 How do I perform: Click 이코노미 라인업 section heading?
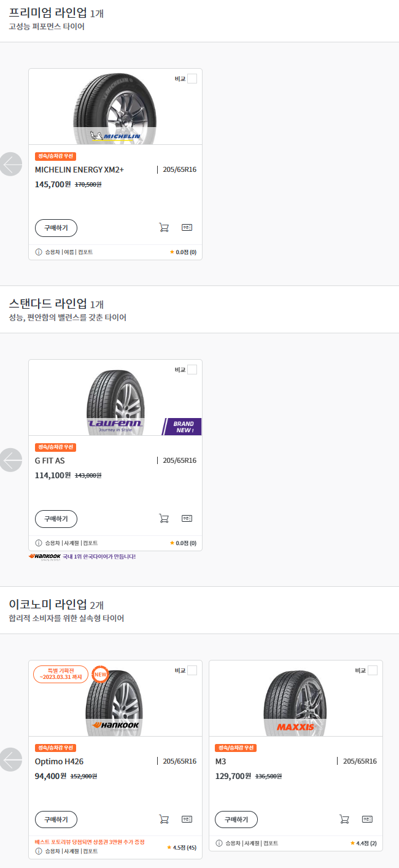[x=48, y=604]
